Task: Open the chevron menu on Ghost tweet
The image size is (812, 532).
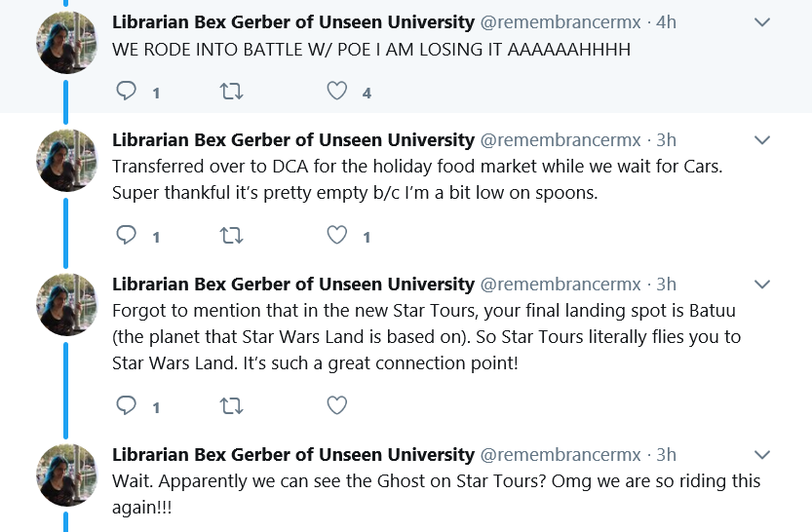Action: coord(762,454)
